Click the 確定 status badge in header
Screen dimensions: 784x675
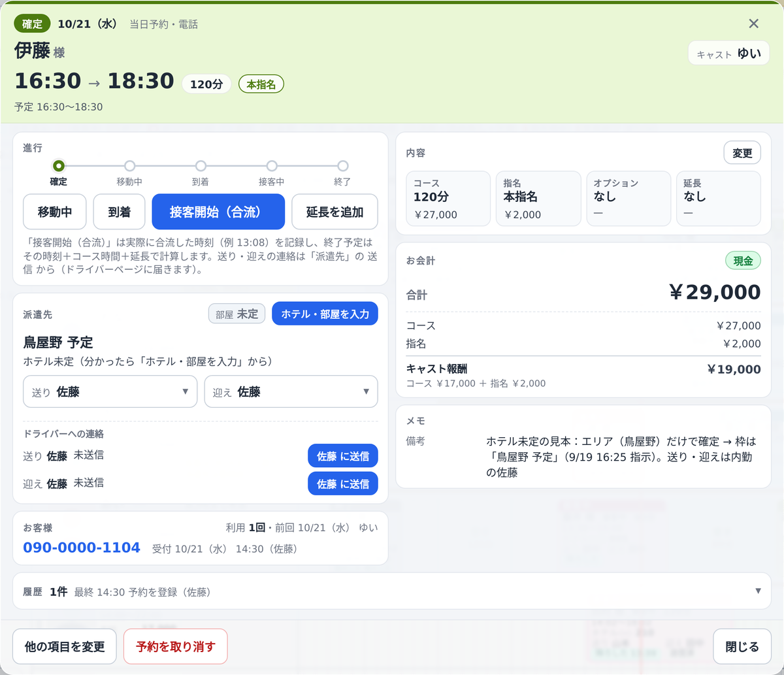pos(32,24)
